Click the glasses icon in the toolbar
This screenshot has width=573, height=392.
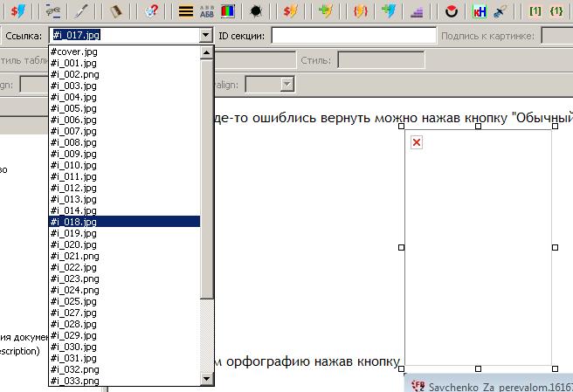(x=54, y=11)
